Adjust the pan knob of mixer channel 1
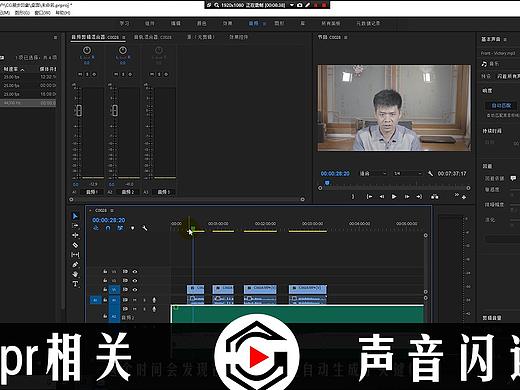 click(x=87, y=50)
